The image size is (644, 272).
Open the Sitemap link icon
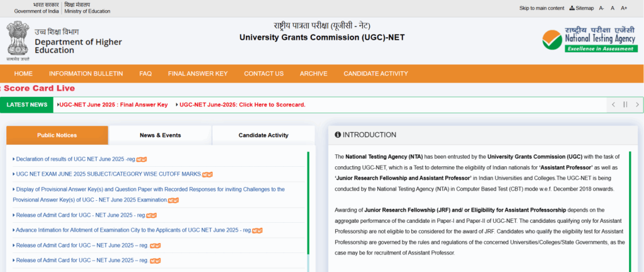pos(572,8)
